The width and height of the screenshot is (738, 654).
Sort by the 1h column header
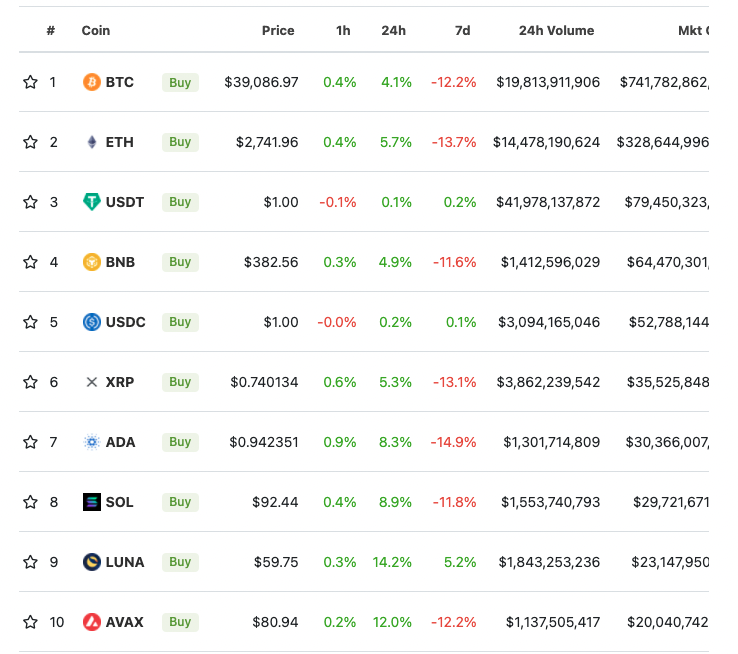click(x=343, y=31)
